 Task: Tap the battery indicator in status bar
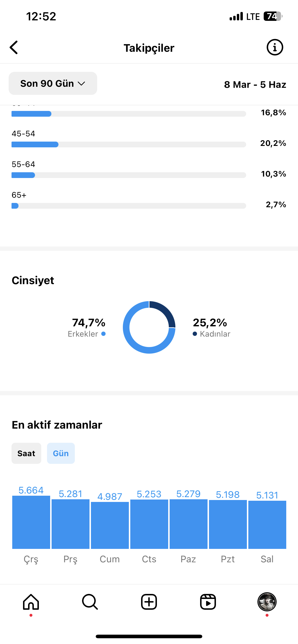click(x=273, y=17)
